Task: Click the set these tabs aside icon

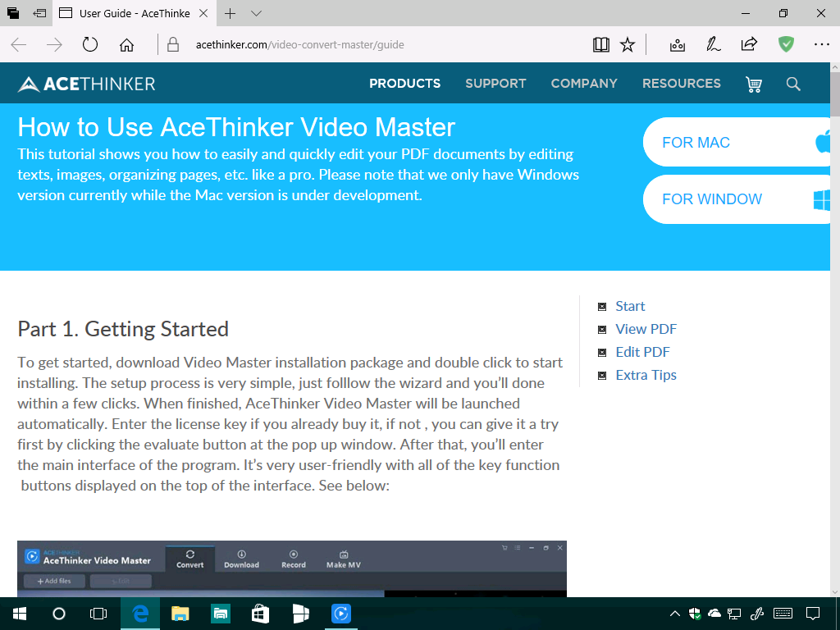Action: 39,13
